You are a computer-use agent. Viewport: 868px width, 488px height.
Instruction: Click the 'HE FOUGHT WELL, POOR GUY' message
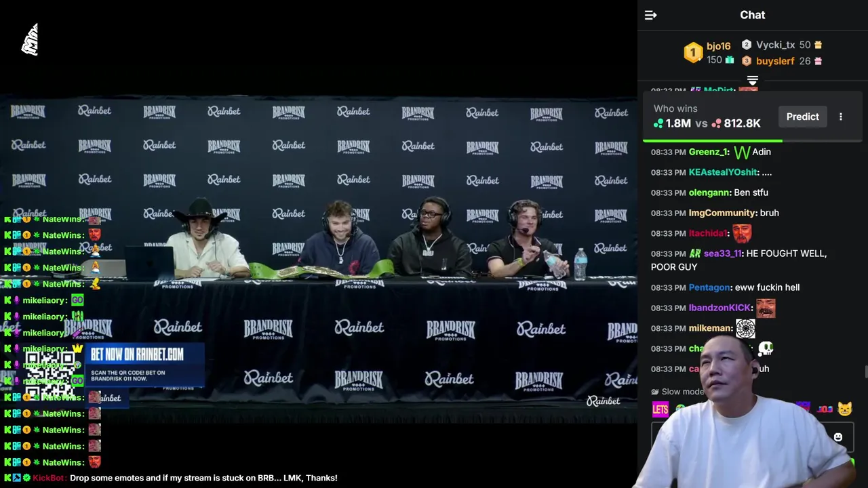click(738, 260)
